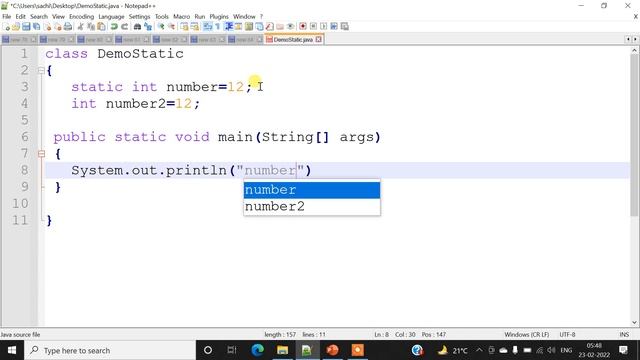Screen dimensions: 640x360
Task: Click the Print toolbar icon
Action: [67, 27]
